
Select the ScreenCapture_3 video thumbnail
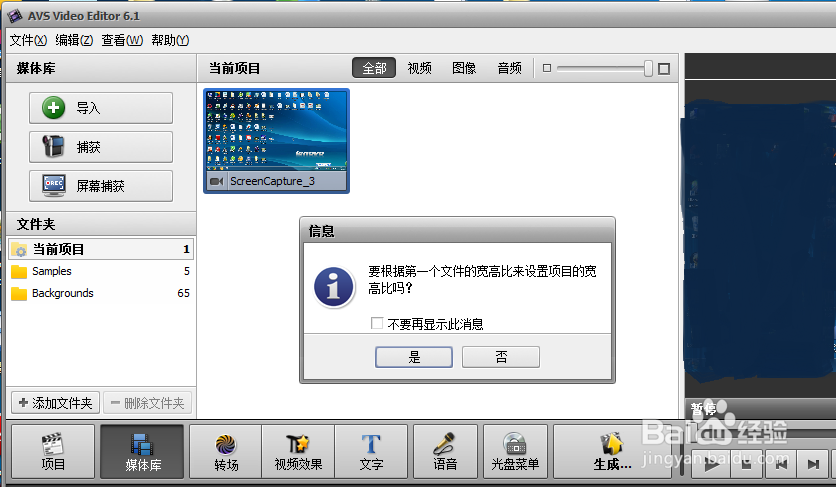pos(276,141)
